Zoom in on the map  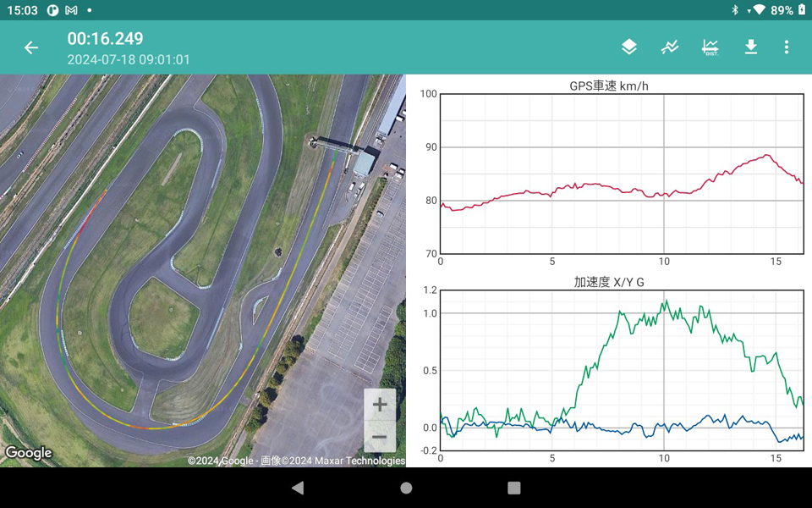pyautogui.click(x=380, y=405)
